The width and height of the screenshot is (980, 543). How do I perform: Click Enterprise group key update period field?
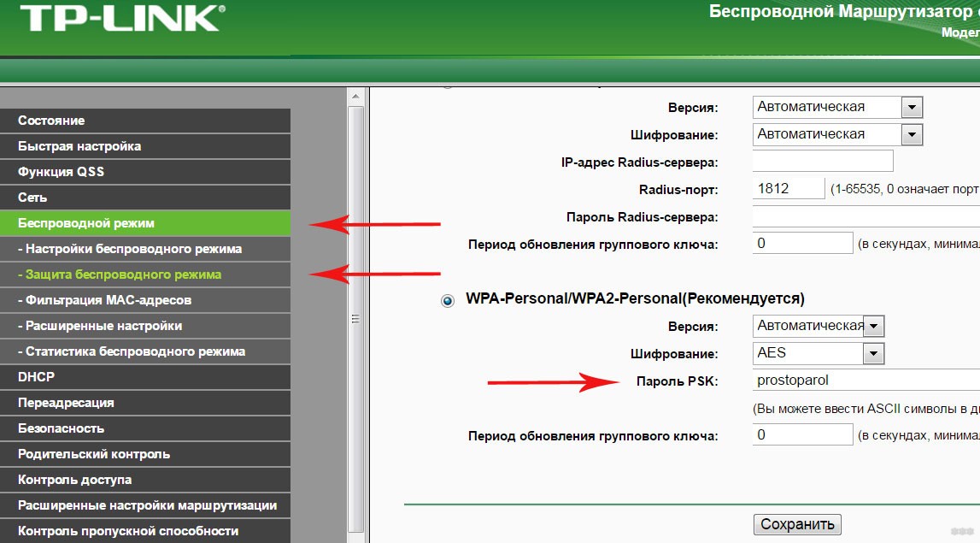[x=802, y=244]
